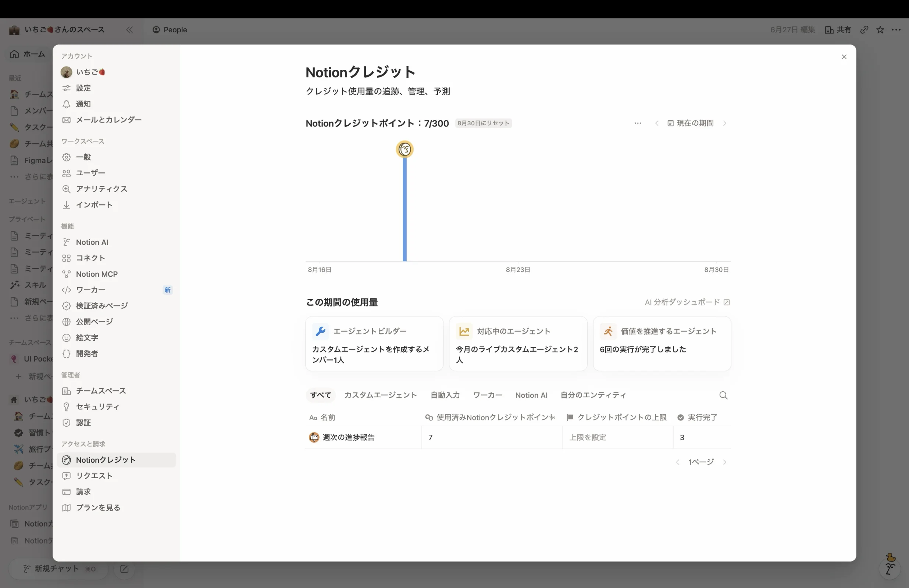Open 絵文字 settings
This screenshot has width=909, height=588.
pos(116,338)
